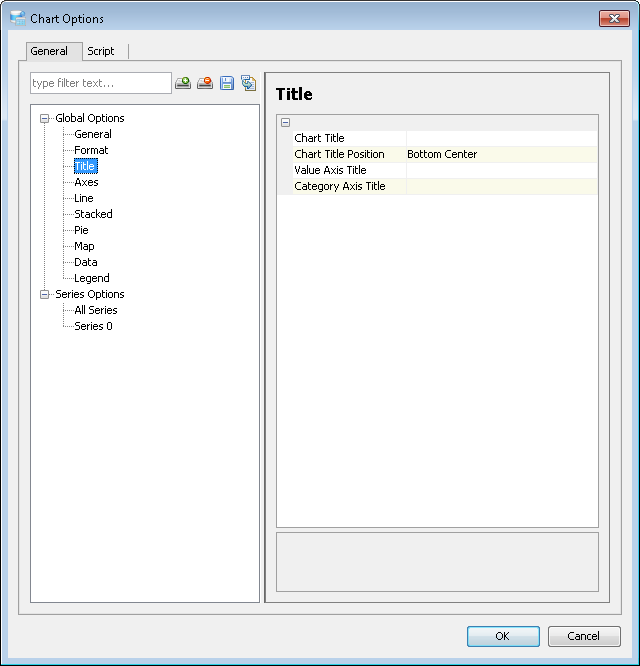The image size is (640, 666).
Task: Click the add tray icon with green plus
Action: click(x=183, y=83)
